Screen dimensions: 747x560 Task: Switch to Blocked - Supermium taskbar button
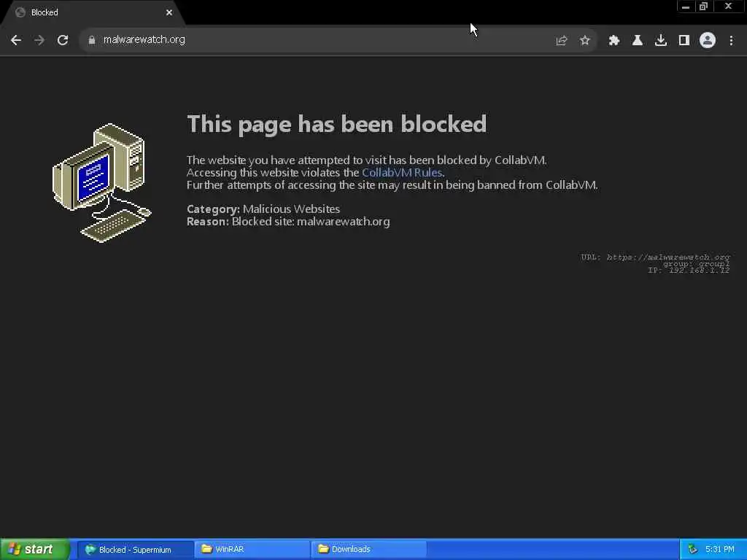[135, 550]
